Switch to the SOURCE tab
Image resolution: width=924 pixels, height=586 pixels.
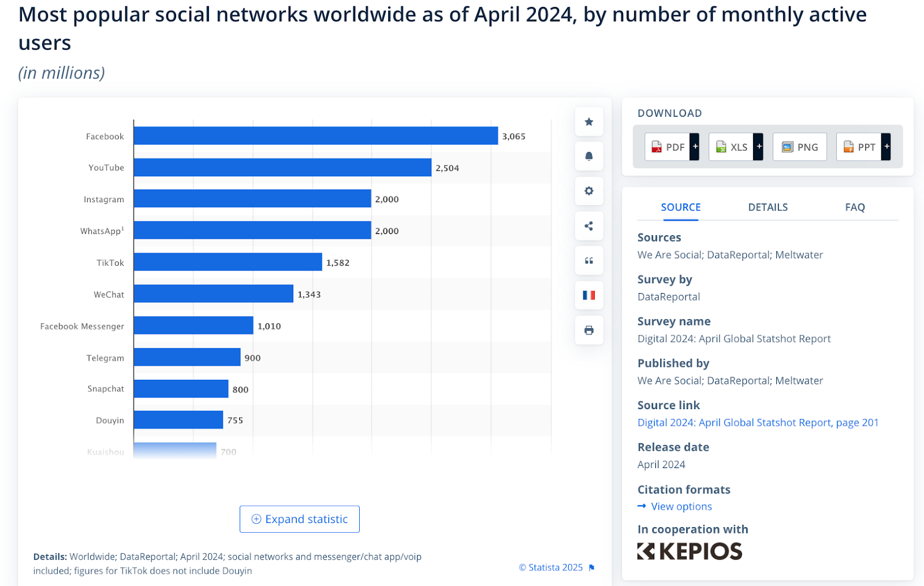tap(680, 207)
